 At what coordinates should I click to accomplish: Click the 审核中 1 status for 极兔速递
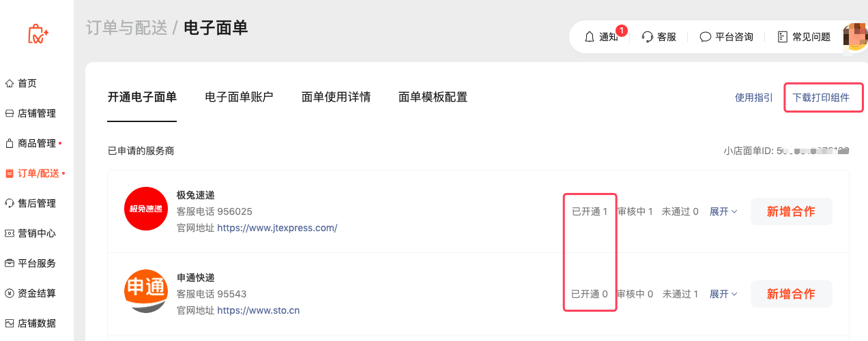tap(635, 211)
